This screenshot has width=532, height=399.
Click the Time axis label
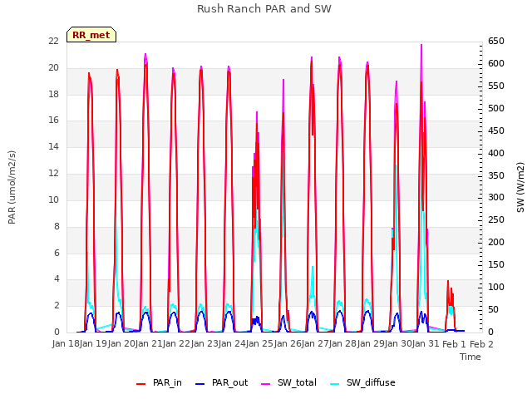(470, 357)
